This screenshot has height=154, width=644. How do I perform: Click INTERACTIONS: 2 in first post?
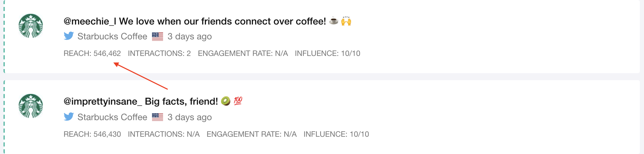[159, 54]
